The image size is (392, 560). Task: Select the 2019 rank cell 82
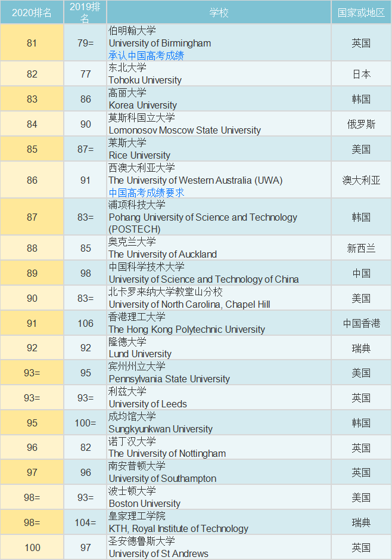(x=85, y=448)
